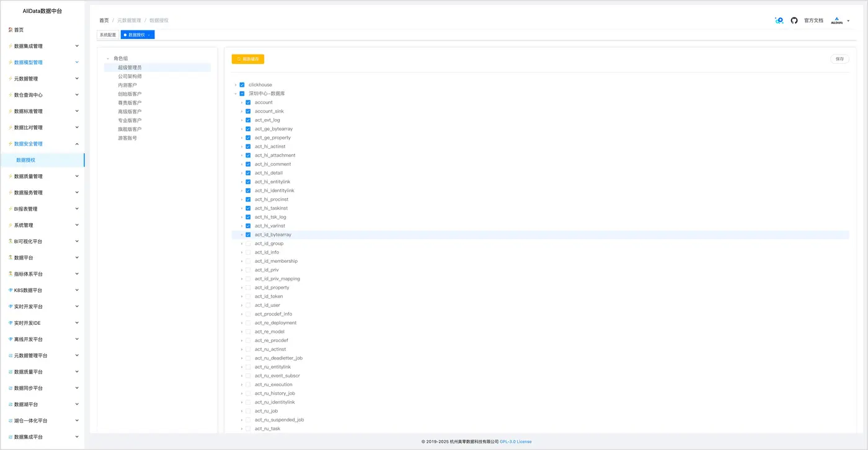Click the lightning icon beside 数据标准管理
The height and width of the screenshot is (450, 868).
pyautogui.click(x=10, y=112)
